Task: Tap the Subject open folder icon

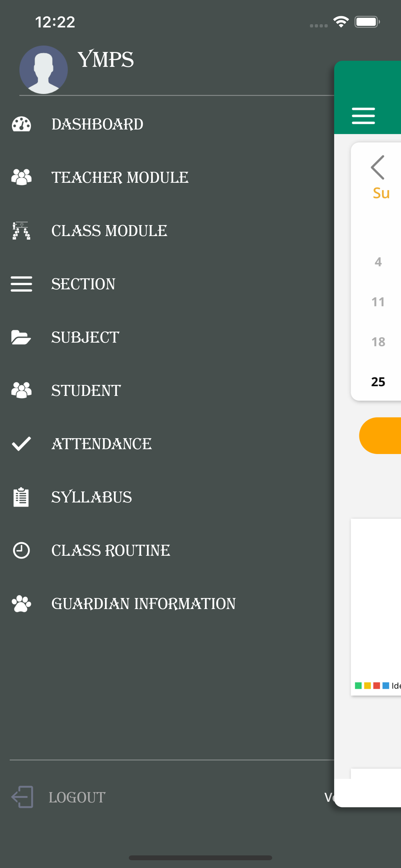Action: [x=21, y=337]
